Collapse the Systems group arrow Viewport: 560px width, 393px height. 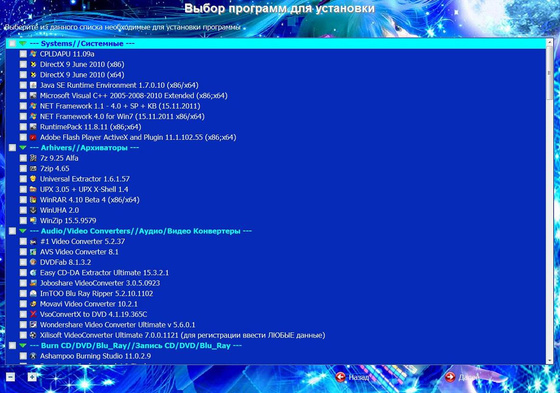(23, 44)
